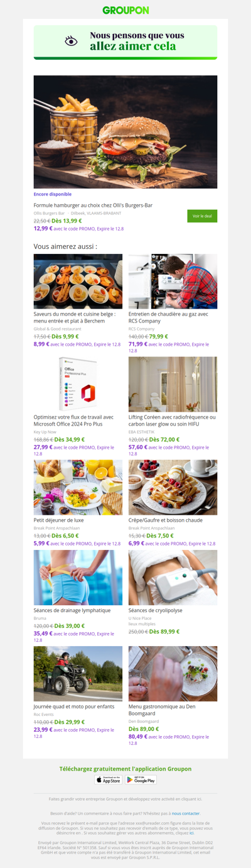Select the Microsoft Office 2024 product image

tap(78, 384)
